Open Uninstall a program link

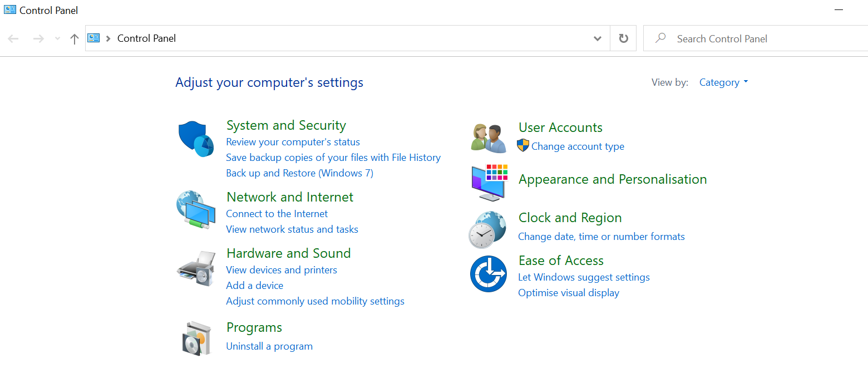tap(269, 346)
